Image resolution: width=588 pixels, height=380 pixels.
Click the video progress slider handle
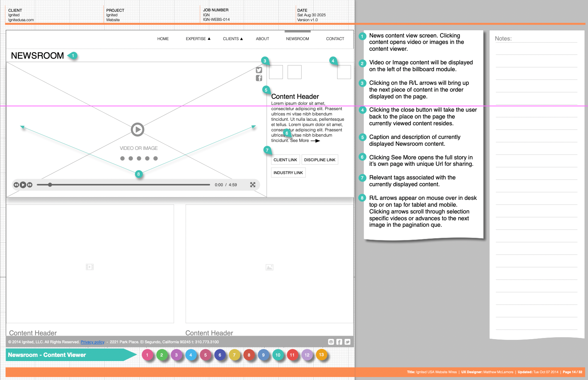point(50,185)
